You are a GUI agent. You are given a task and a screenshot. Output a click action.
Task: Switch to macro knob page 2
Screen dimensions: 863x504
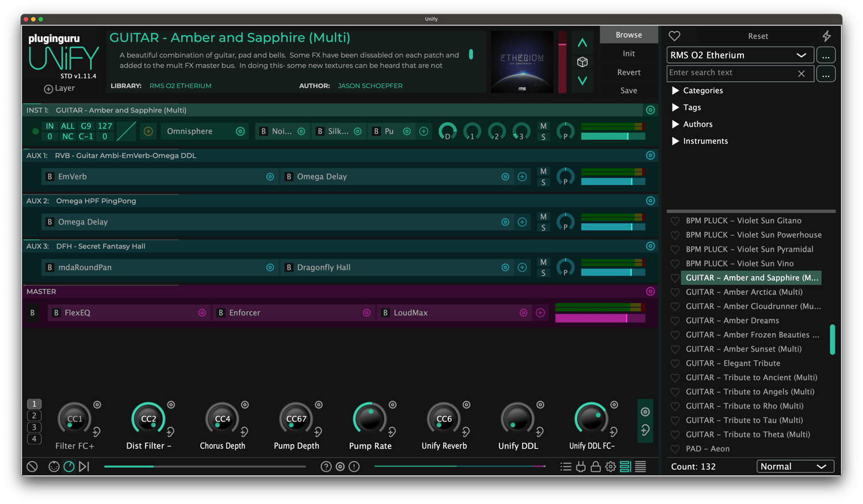[x=34, y=416]
